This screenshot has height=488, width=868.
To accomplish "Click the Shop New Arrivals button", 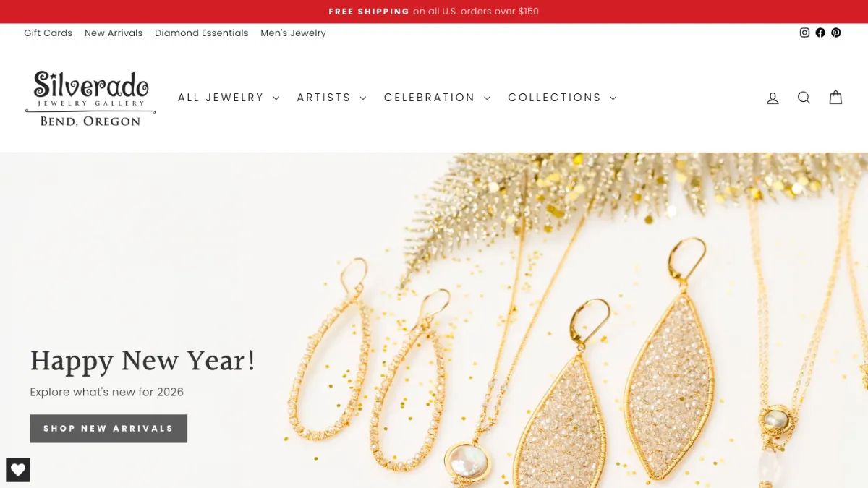I will (x=109, y=428).
